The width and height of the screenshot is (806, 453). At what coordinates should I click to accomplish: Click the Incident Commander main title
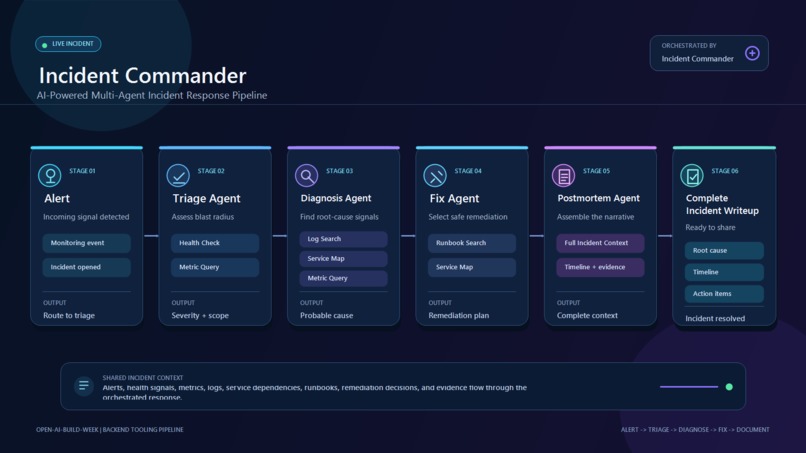tap(142, 76)
